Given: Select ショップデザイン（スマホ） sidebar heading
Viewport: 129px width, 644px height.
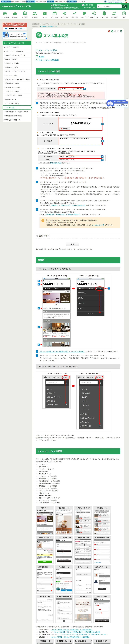Looking at the screenshot, I should click(17, 43).
